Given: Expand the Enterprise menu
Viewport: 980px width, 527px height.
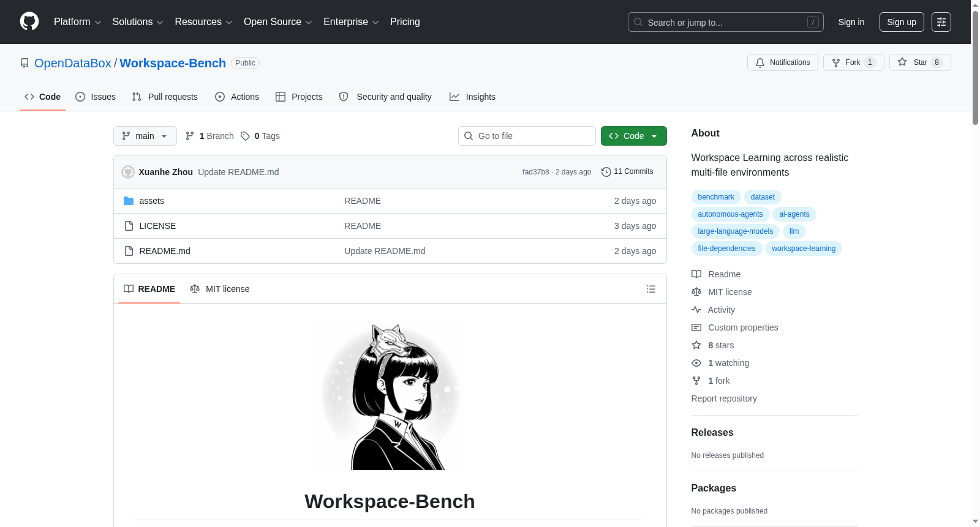Looking at the screenshot, I should [x=351, y=22].
